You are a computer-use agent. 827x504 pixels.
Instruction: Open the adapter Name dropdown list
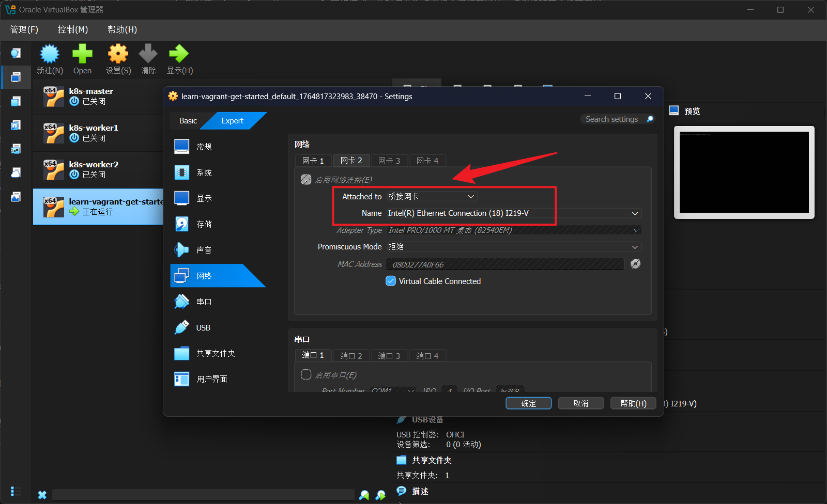click(514, 213)
